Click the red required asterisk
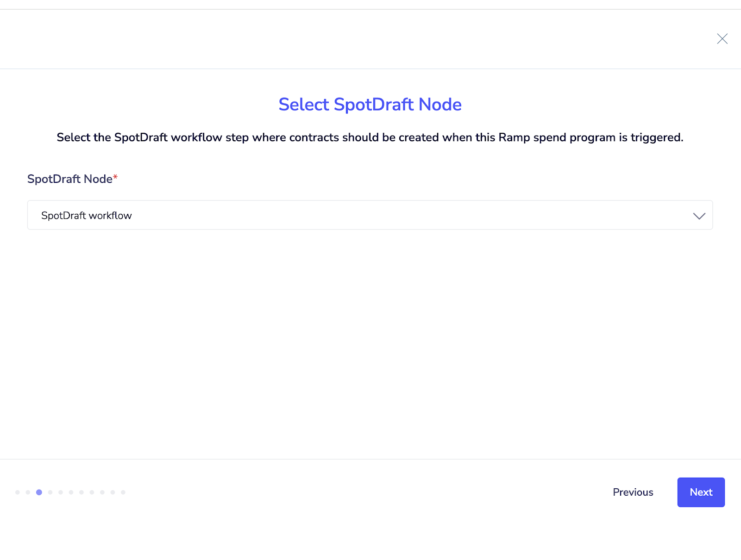Viewport: 741px width, 560px height. (x=115, y=177)
